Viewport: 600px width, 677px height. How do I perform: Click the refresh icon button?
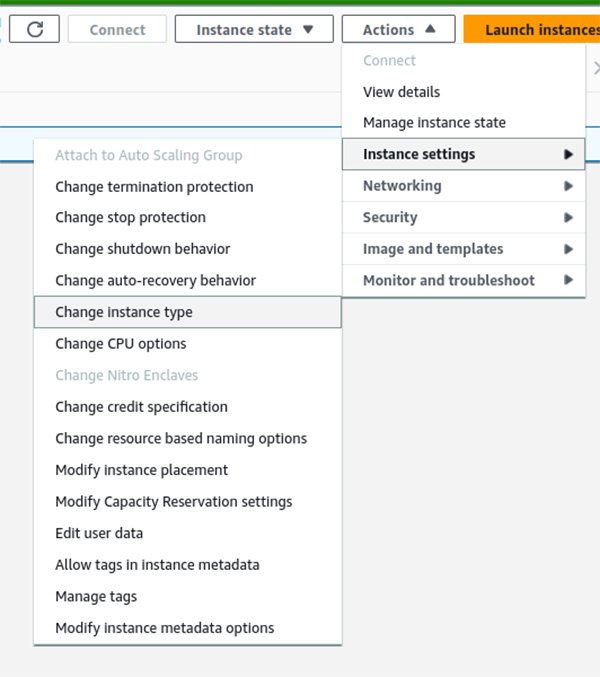click(x=35, y=29)
